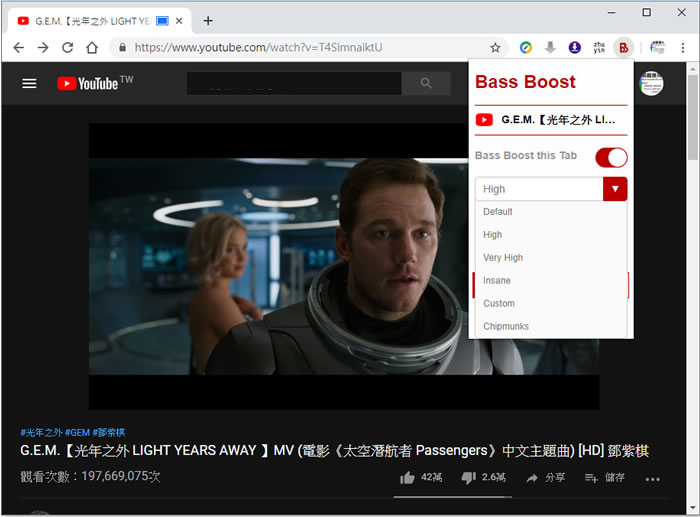This screenshot has width=700, height=517.
Task: Click the scrollbar down arrow
Action: [692, 508]
